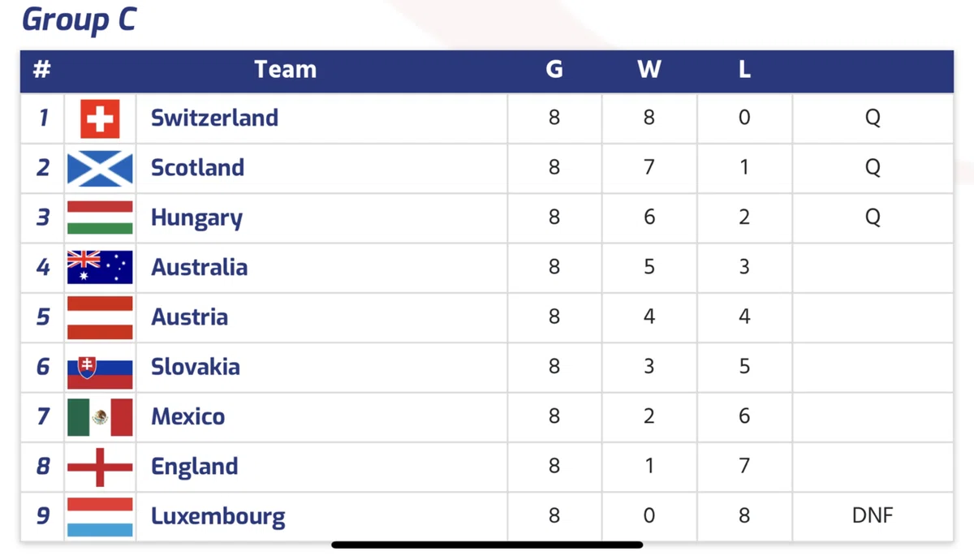Click the Mexico flag icon

[x=100, y=417]
